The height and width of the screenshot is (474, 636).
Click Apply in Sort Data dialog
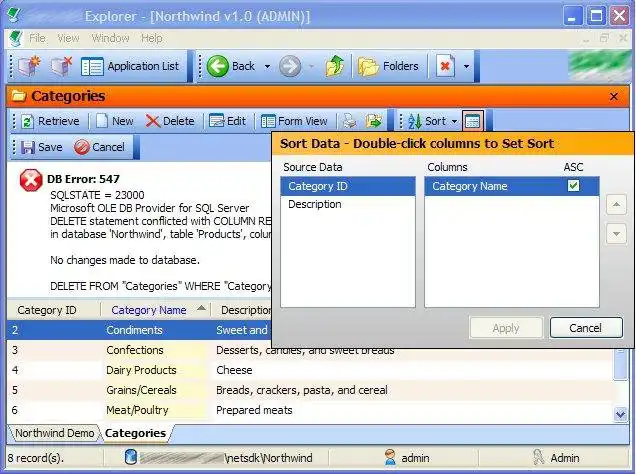point(506,328)
